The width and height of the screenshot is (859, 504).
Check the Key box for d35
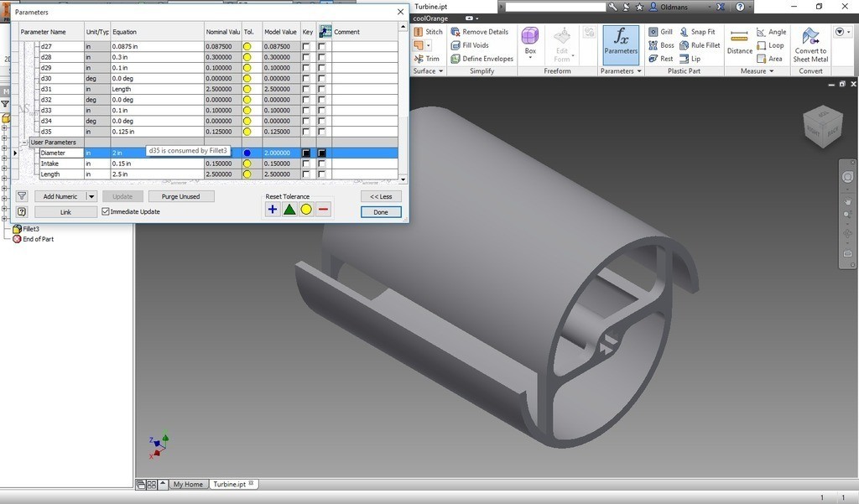coord(305,132)
